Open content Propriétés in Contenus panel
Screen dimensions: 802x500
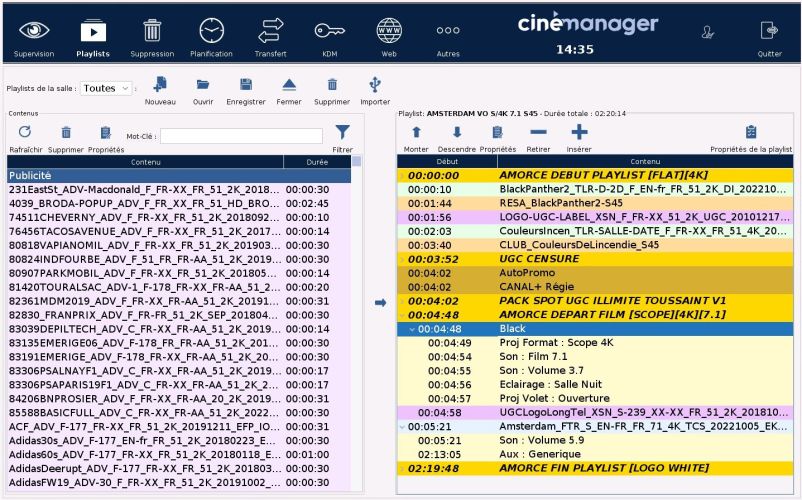(x=106, y=132)
